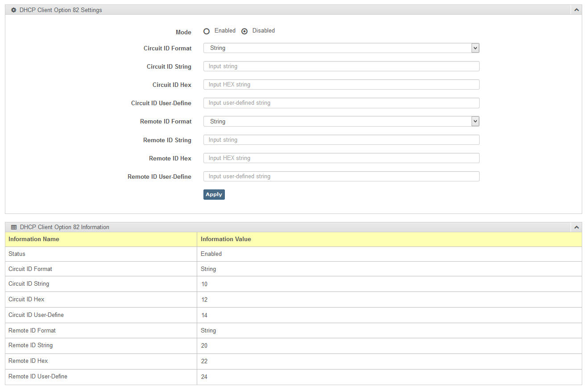Viewport: 588px width, 390px height.
Task: Click the gear icon in Settings header
Action: pyautogui.click(x=13, y=10)
